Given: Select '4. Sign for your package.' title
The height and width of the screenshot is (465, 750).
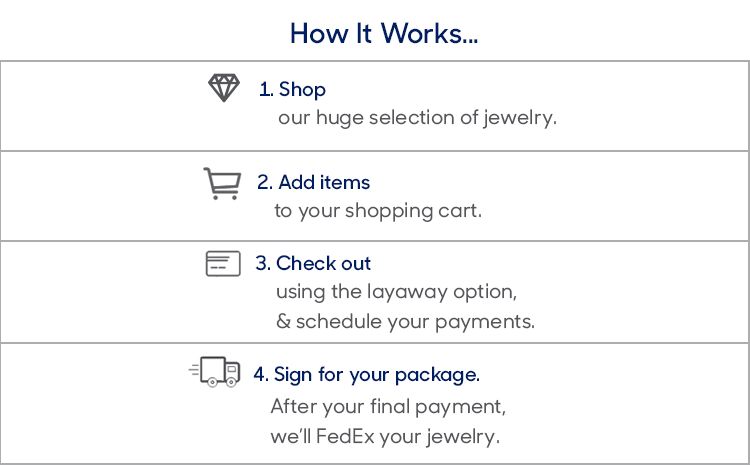Looking at the screenshot, I should (x=366, y=374).
